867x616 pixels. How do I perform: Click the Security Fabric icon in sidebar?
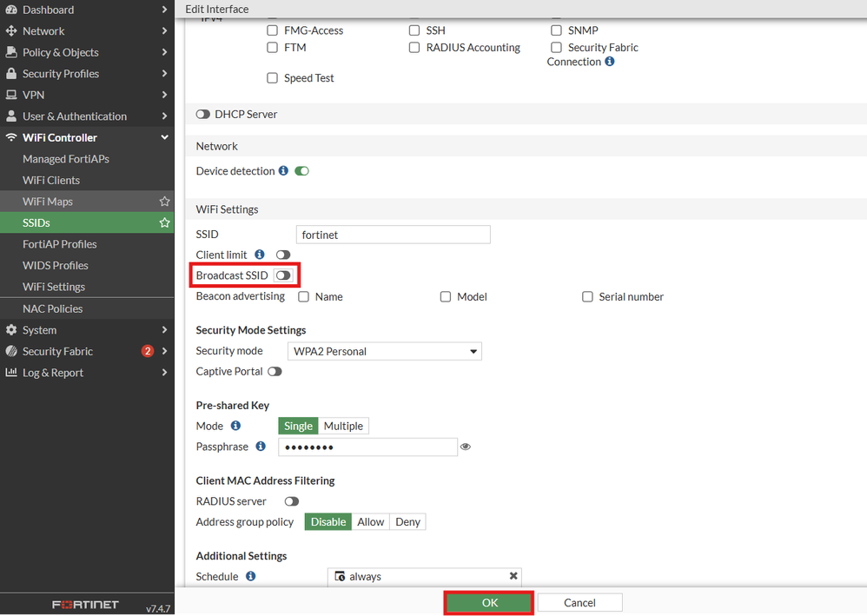11,351
